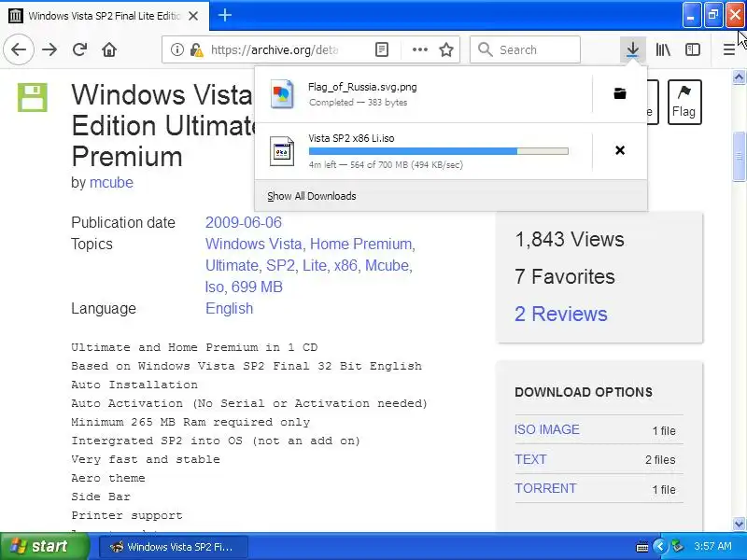Open the SP2 topic link
This screenshot has height=560, width=747.
(x=281, y=265)
